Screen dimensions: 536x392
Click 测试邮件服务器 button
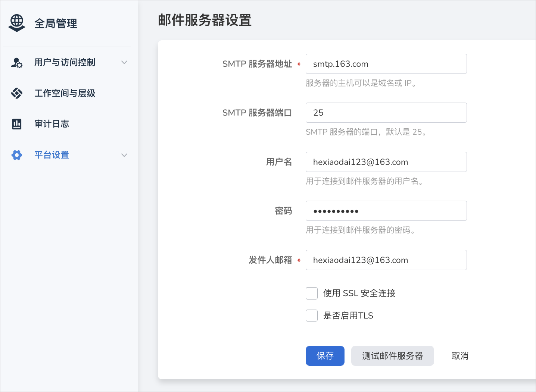[x=393, y=356]
